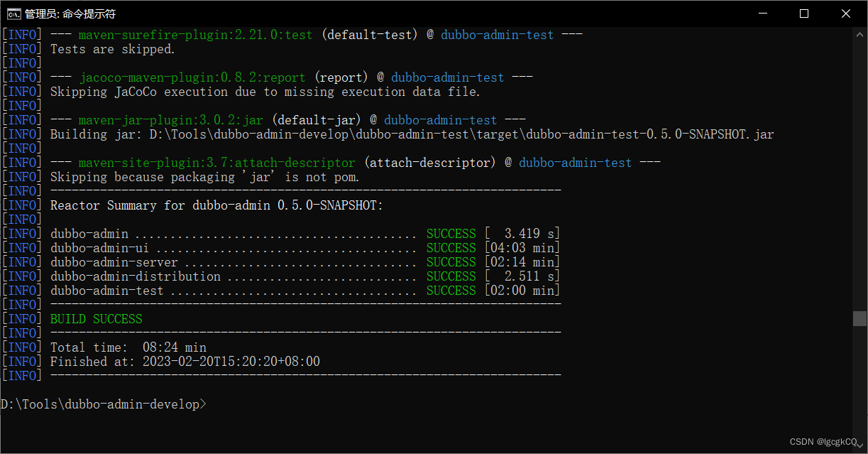Click the dubbo-admin-ui SUCCESS summary line
Image resolution: width=868 pixels, height=454 pixels.
click(x=284, y=247)
